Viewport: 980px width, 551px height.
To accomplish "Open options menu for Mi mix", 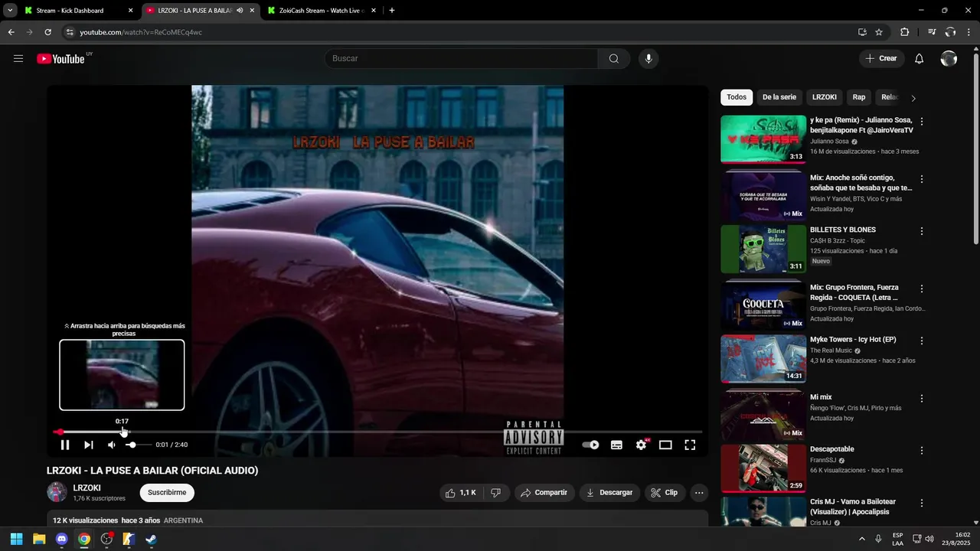I will point(922,399).
